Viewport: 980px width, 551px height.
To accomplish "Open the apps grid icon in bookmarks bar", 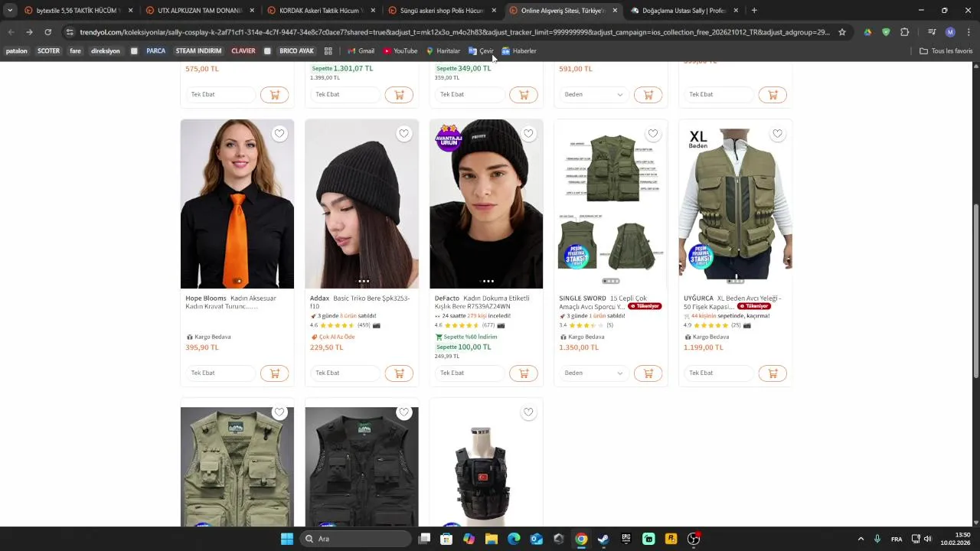I will [x=328, y=51].
